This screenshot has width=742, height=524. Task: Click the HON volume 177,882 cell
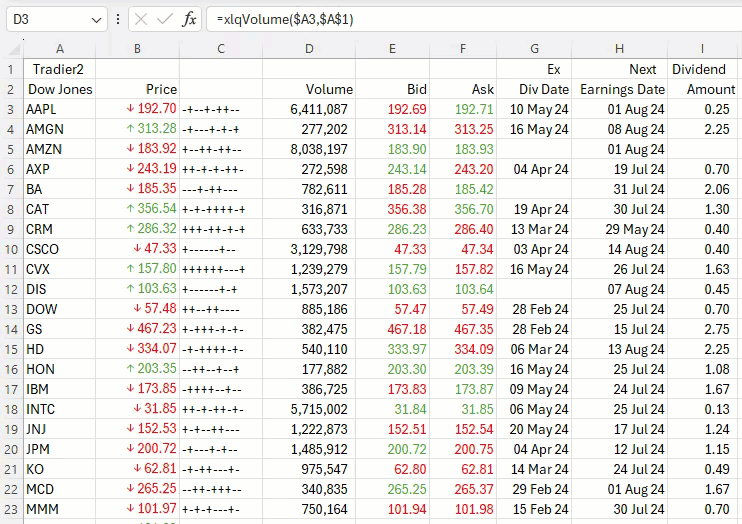(x=309, y=369)
